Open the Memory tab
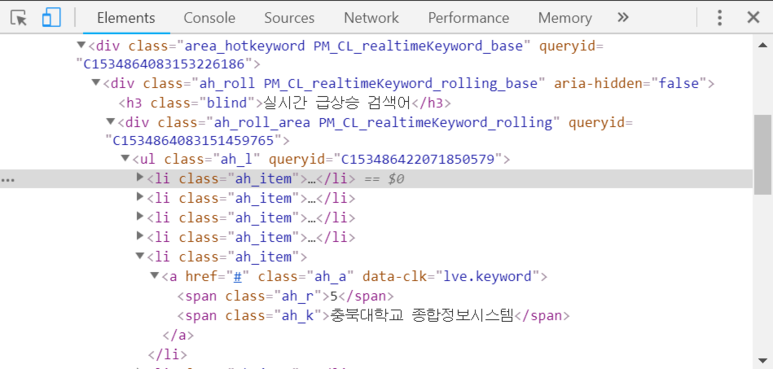The height and width of the screenshot is (369, 773). [565, 18]
